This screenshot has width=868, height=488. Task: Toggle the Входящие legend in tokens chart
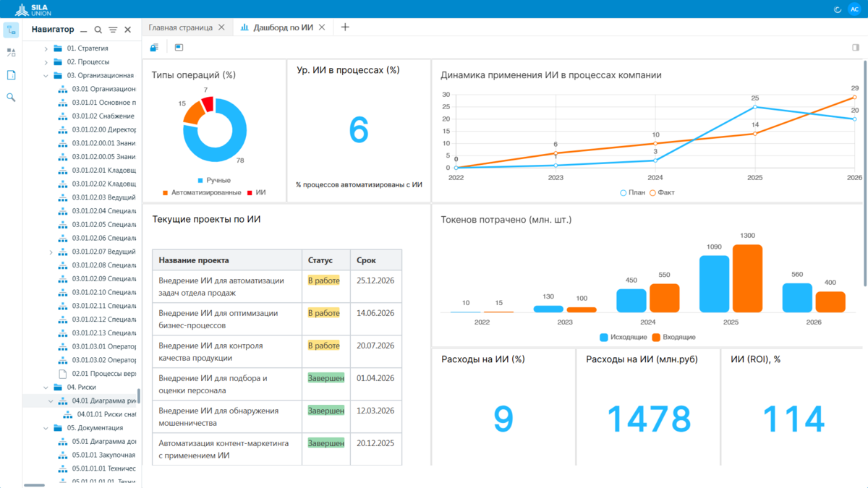[673, 337]
